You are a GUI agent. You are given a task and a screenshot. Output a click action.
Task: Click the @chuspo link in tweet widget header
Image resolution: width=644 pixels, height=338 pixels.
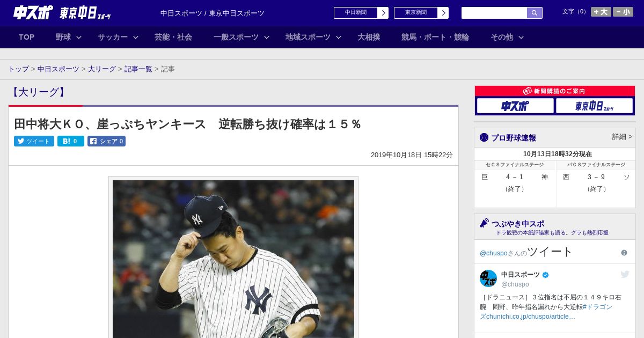[x=494, y=253]
